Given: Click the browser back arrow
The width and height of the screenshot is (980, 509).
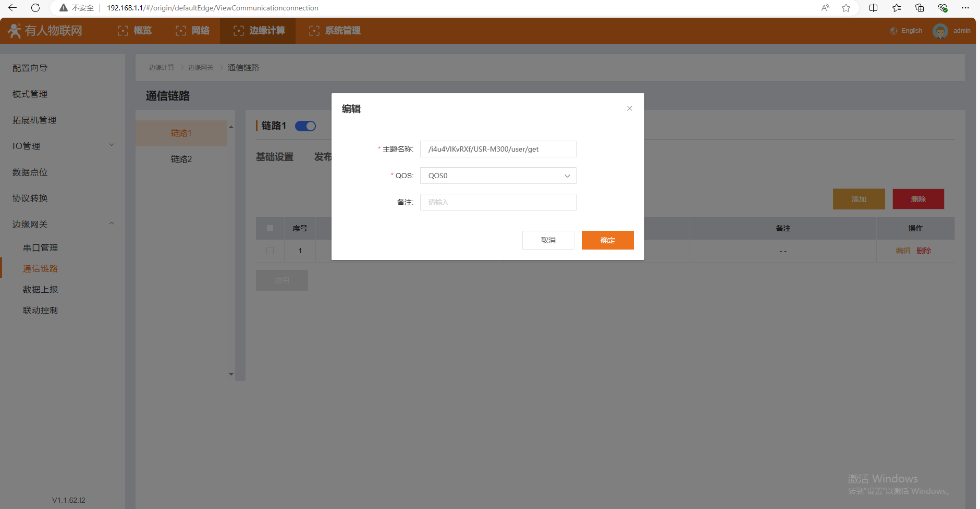Looking at the screenshot, I should pos(13,8).
